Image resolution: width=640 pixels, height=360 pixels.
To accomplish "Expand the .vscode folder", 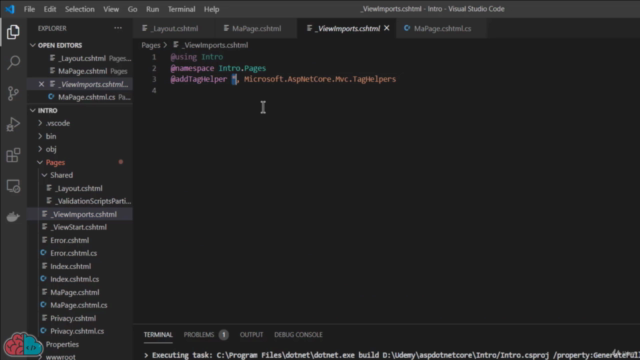I will coord(80,123).
